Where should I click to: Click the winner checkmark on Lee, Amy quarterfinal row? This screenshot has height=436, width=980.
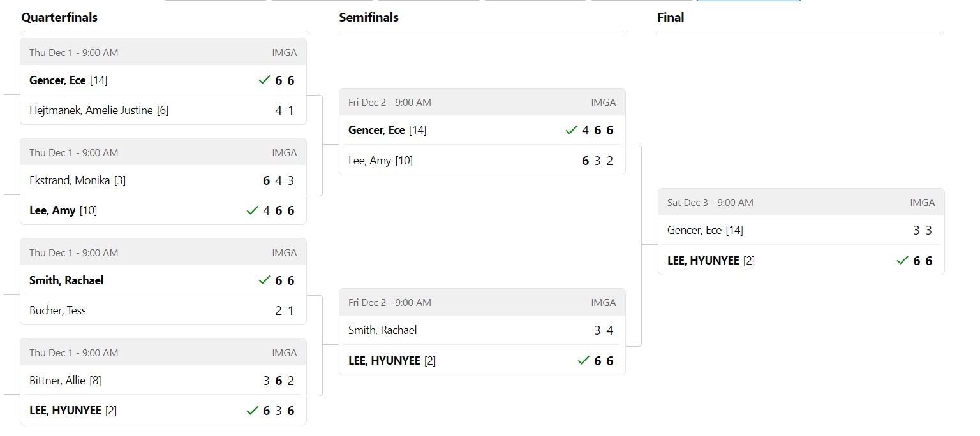tap(252, 210)
